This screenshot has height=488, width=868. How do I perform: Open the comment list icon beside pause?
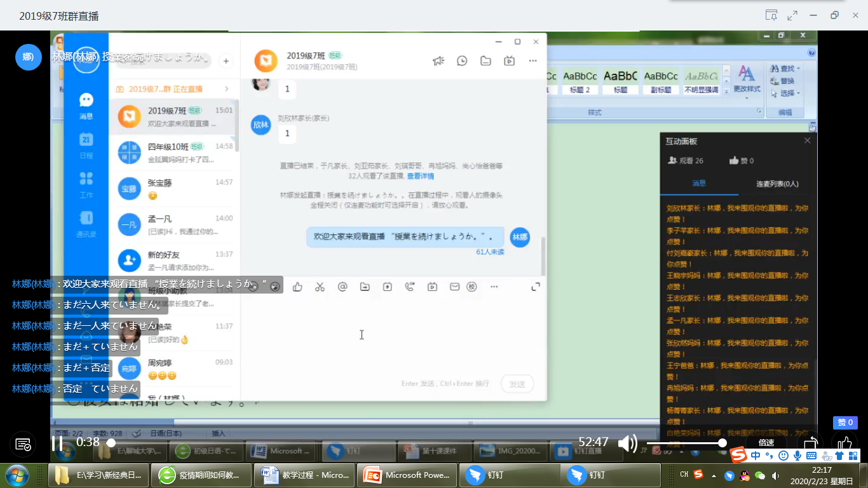click(x=23, y=444)
